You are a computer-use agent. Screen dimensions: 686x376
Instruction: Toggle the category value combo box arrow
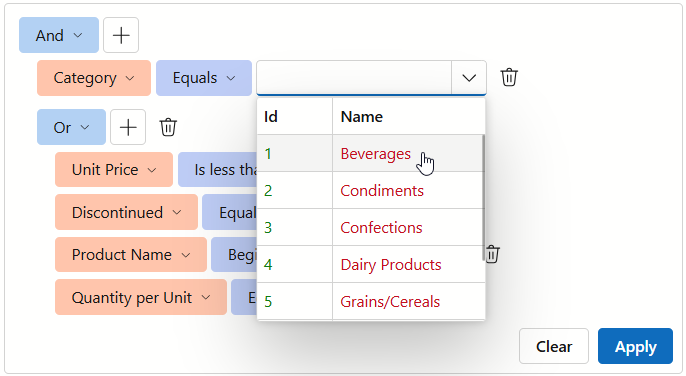tap(469, 78)
